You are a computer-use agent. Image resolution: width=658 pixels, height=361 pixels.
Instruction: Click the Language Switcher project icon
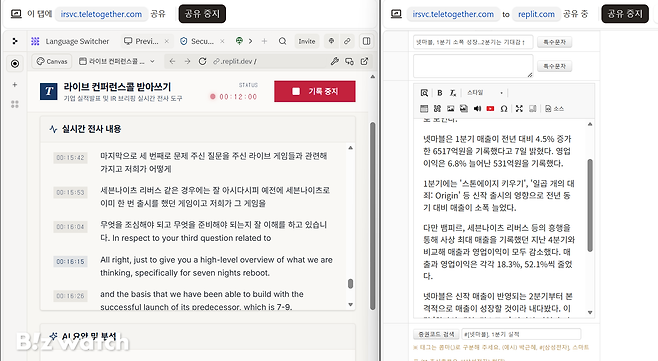35,41
